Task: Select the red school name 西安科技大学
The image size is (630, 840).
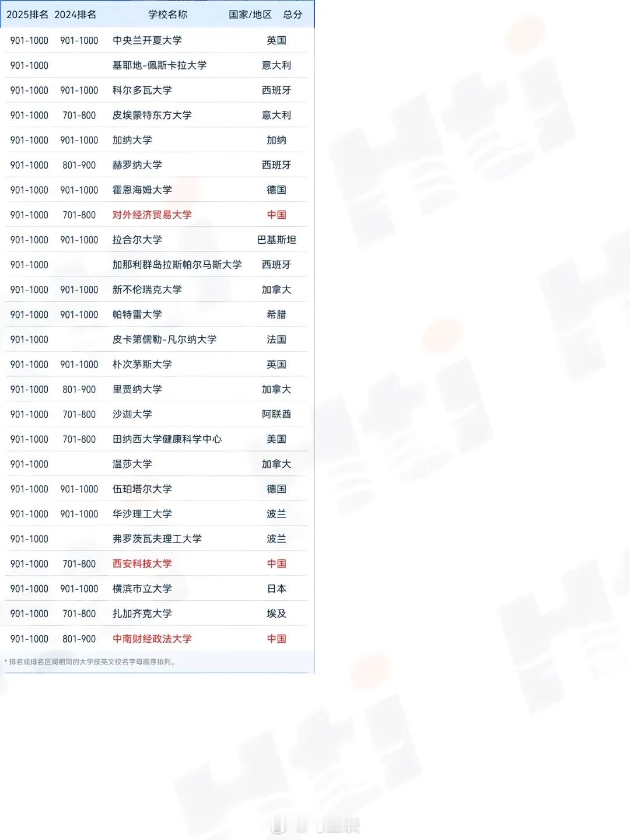Action: click(x=142, y=564)
